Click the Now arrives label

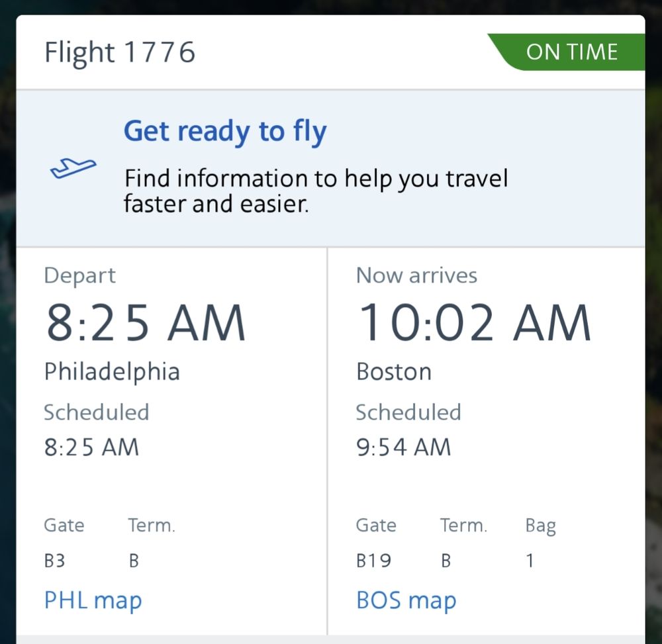tap(416, 275)
